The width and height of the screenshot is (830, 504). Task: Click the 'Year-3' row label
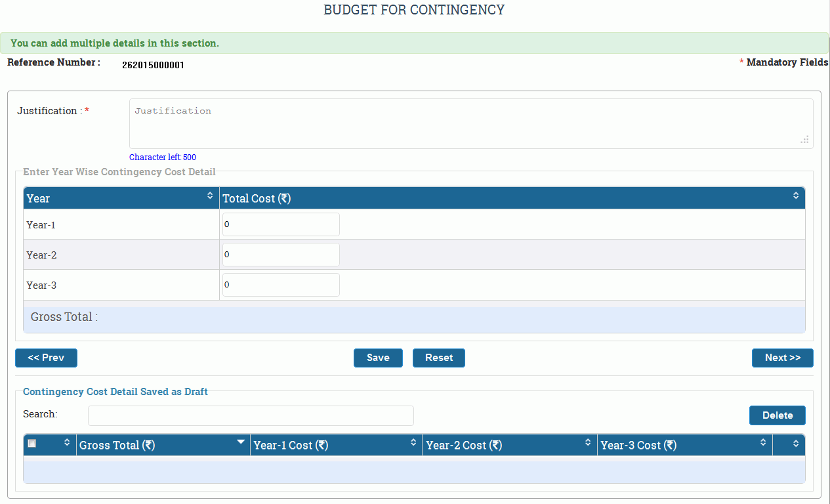point(41,285)
